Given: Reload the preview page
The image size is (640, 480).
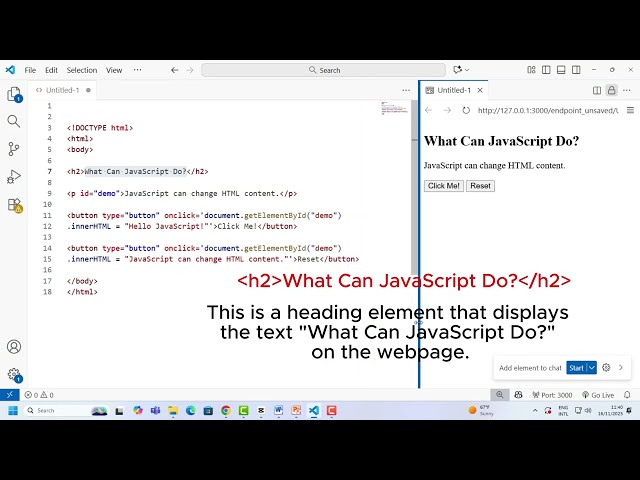Looking at the screenshot, I should [466, 110].
